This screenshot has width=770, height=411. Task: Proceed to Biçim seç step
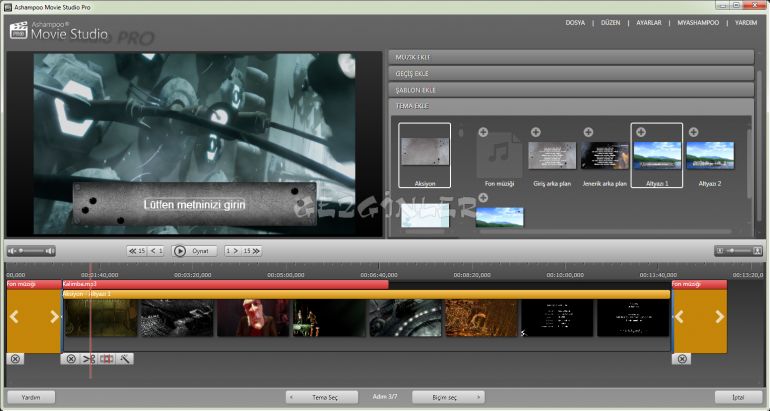click(448, 397)
